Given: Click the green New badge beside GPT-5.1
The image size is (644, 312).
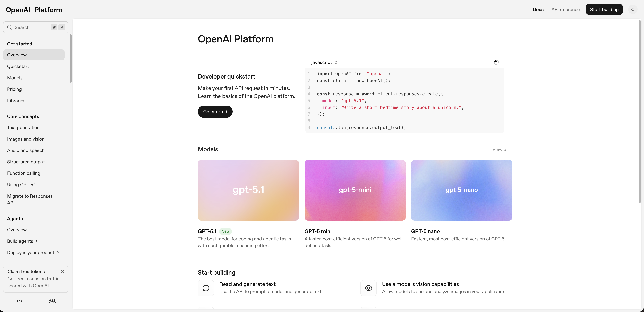Looking at the screenshot, I should (x=225, y=231).
